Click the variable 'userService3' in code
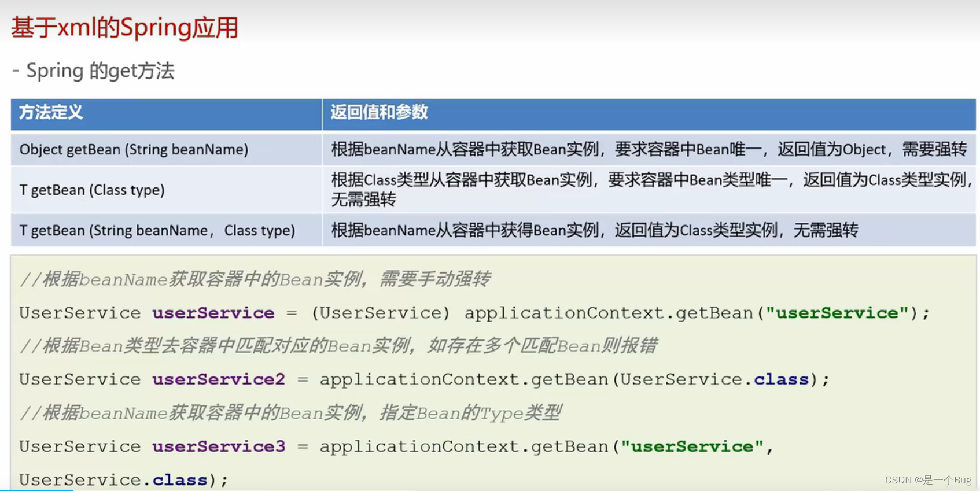Image resolution: width=980 pixels, height=491 pixels. [x=219, y=446]
